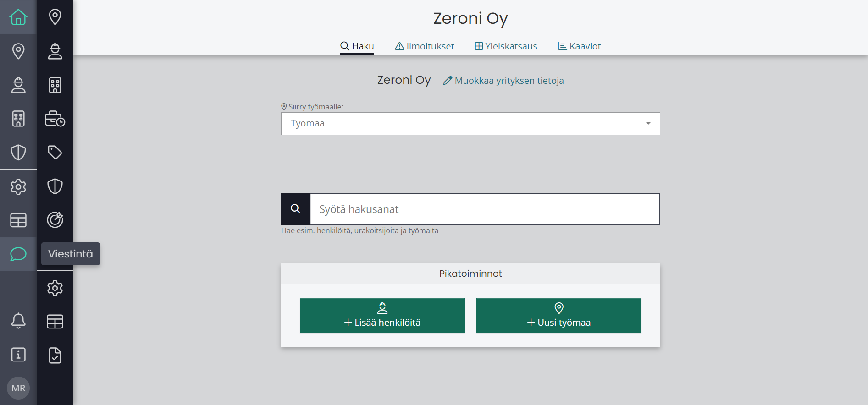Switch to the Kaaviot tab
This screenshot has width=868, height=405.
click(x=579, y=46)
